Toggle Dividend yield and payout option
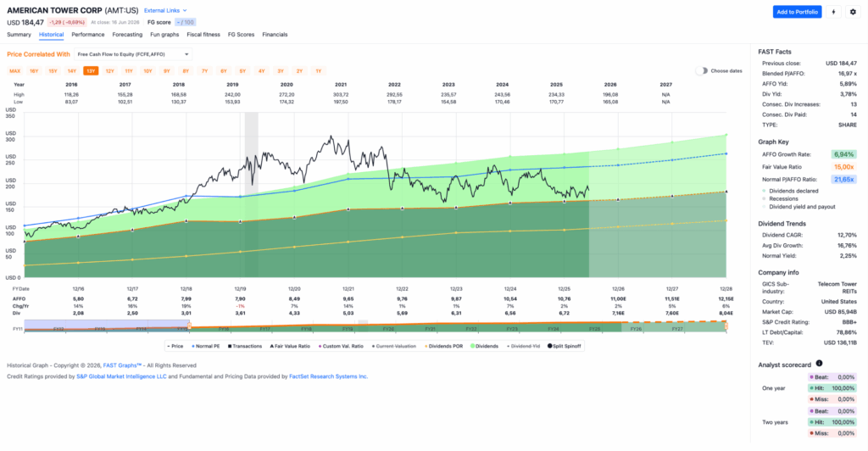Viewport: 868px width, 451px height. point(798,207)
